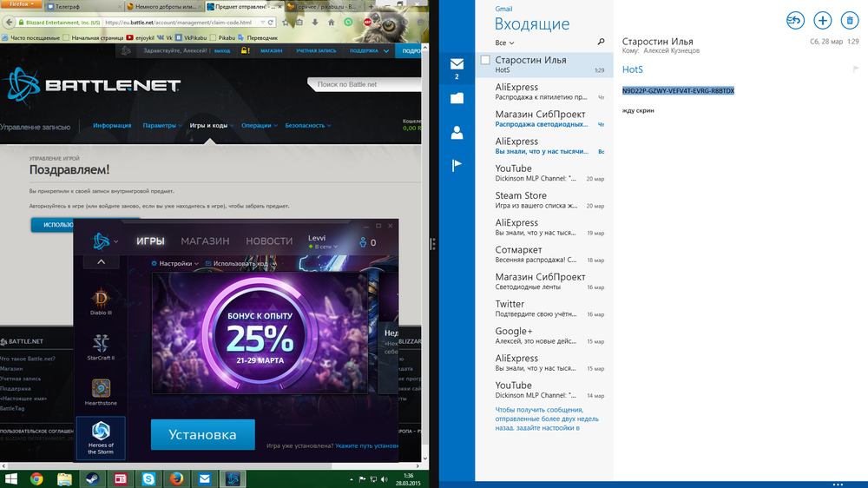Open enjoykil bookmark in bookmarks bar
Image resolution: width=868 pixels, height=488 pixels.
point(141,37)
